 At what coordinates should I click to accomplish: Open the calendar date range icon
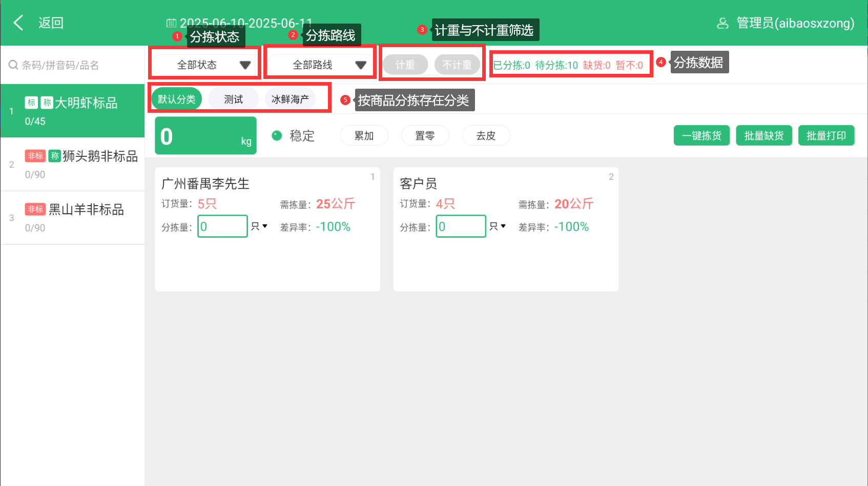[171, 23]
